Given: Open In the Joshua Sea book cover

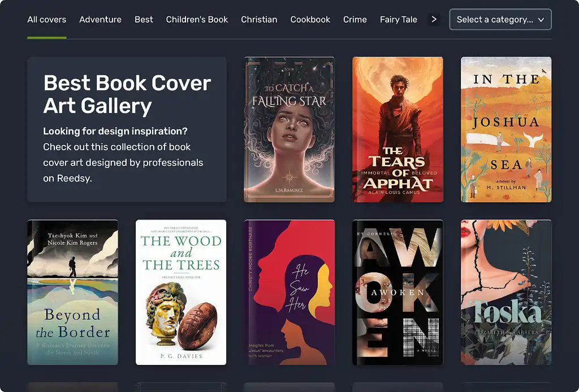Looking at the screenshot, I should tap(505, 129).
